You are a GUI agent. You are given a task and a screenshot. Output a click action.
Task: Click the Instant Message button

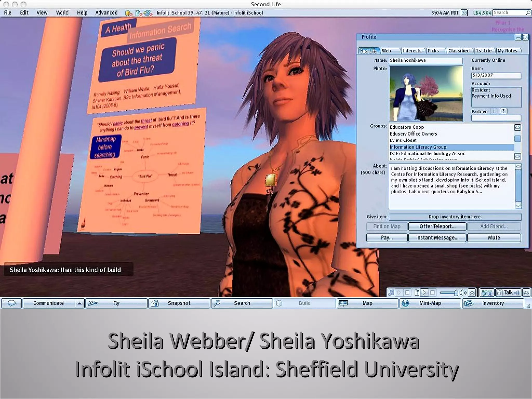pos(437,238)
